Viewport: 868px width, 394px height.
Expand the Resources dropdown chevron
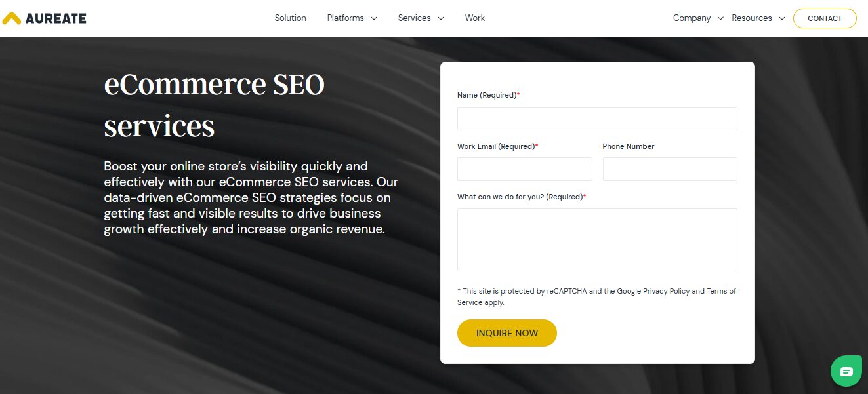(781, 18)
